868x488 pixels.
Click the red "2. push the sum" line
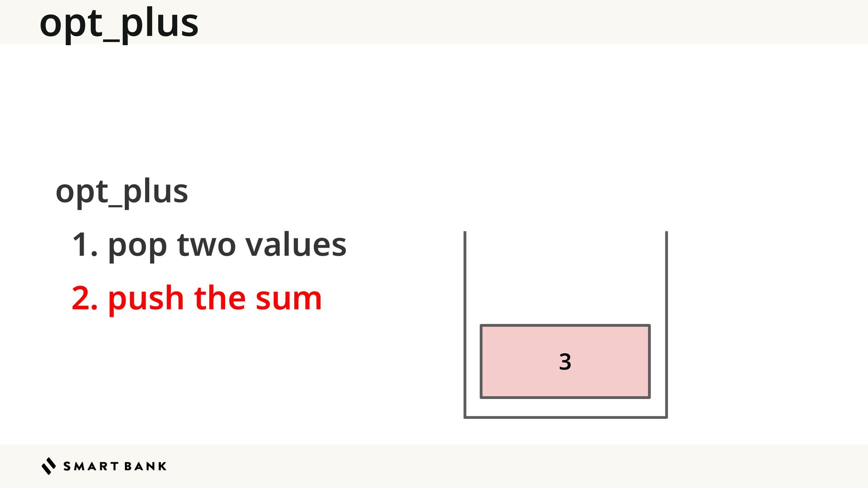[197, 299]
